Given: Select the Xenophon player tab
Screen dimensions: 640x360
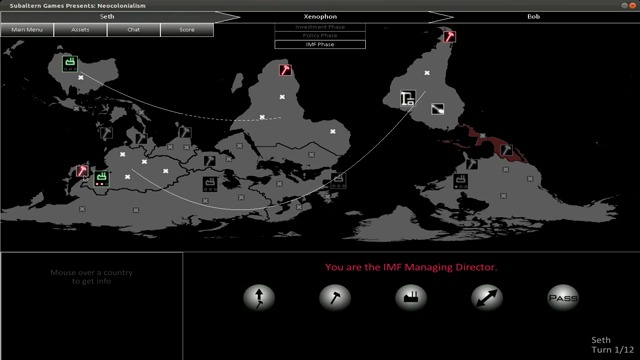Looking at the screenshot, I should 320,17.
